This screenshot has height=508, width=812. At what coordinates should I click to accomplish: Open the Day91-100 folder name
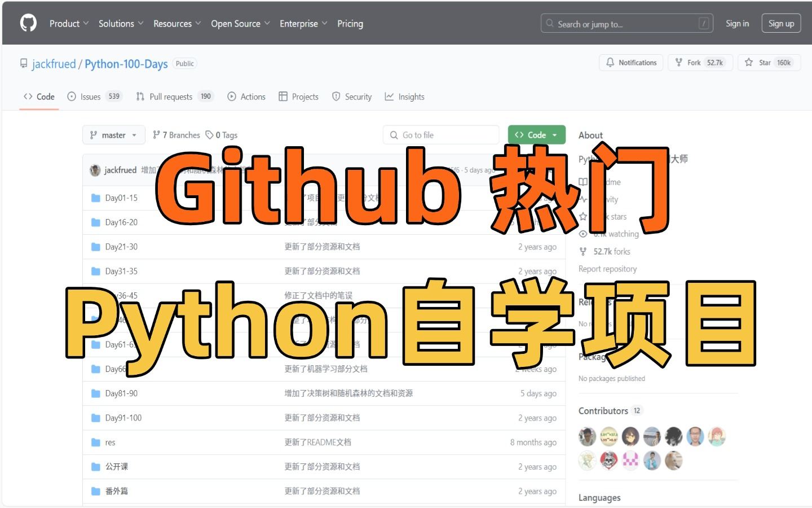coord(123,418)
